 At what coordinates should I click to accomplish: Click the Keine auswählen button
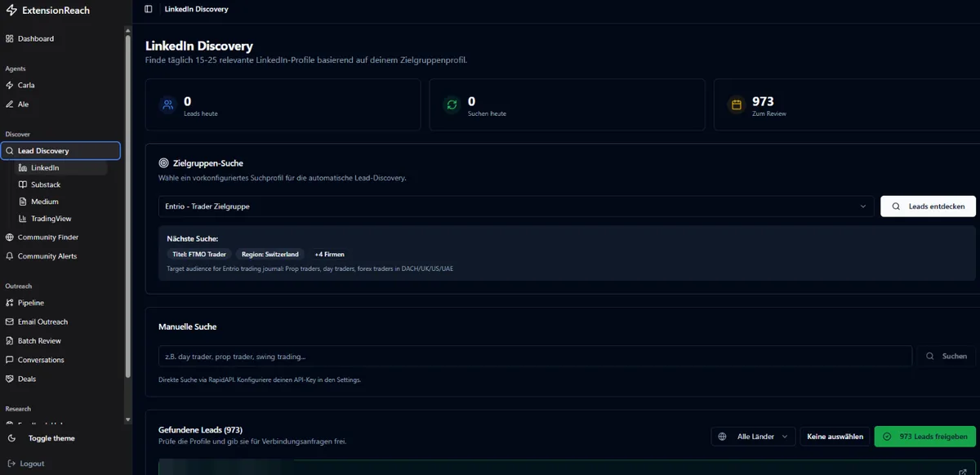(835, 437)
